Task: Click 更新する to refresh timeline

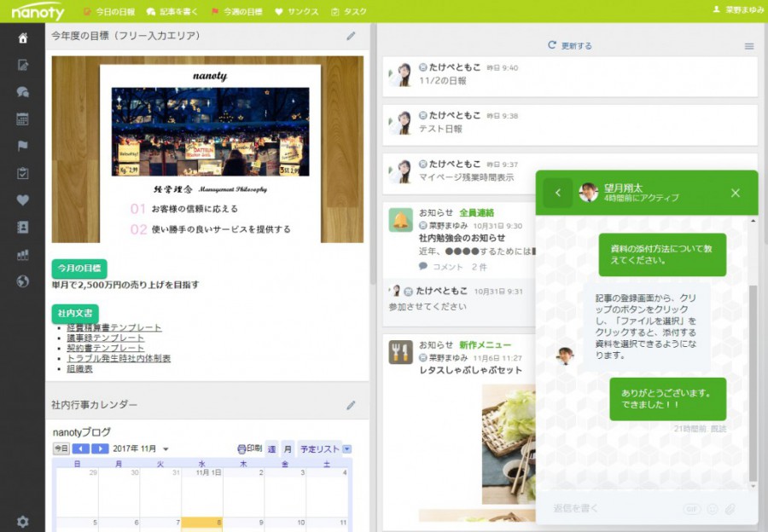Action: 570,45
